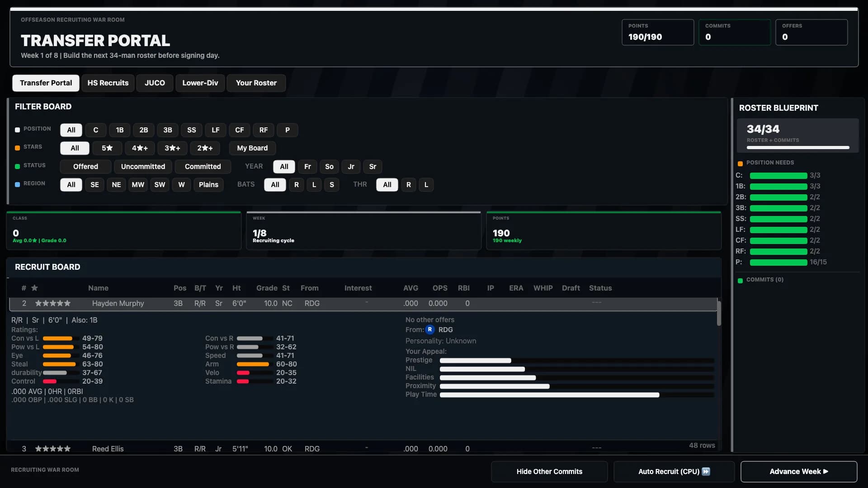868x488 pixels.
Task: Collapse the Hayden Murphy recruit row
Action: (x=363, y=304)
